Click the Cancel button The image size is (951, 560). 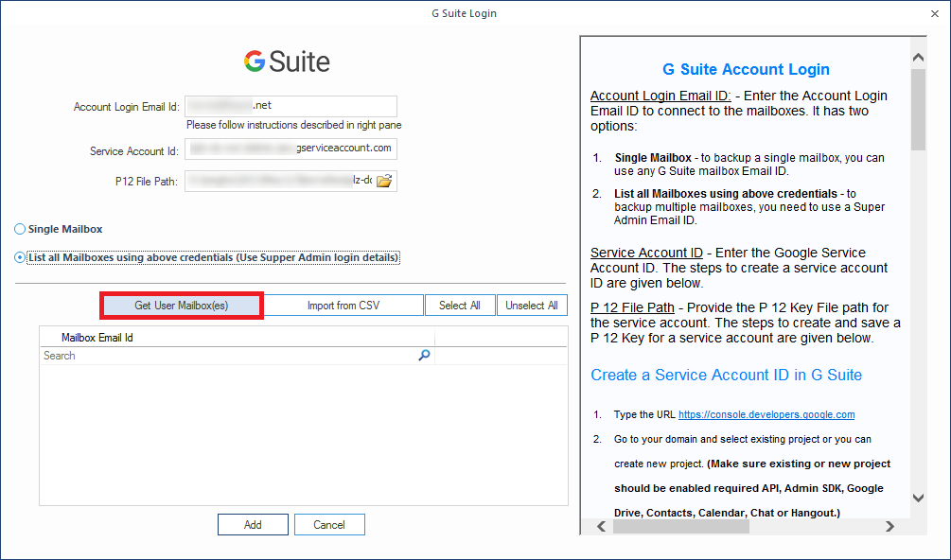329,525
